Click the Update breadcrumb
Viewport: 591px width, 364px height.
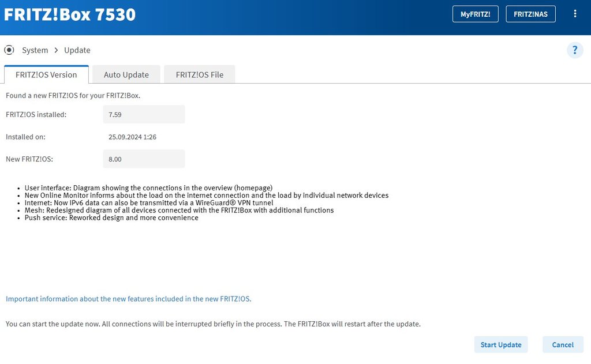coord(77,50)
